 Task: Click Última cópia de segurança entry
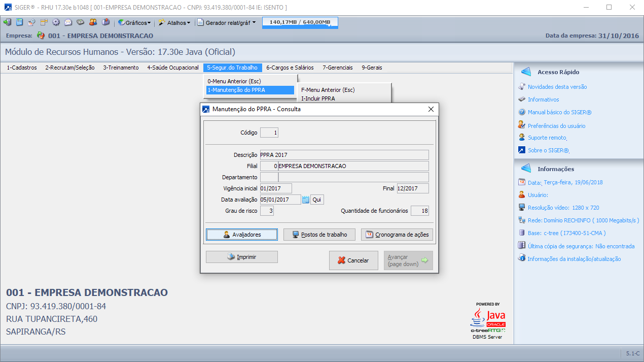pos(581,246)
